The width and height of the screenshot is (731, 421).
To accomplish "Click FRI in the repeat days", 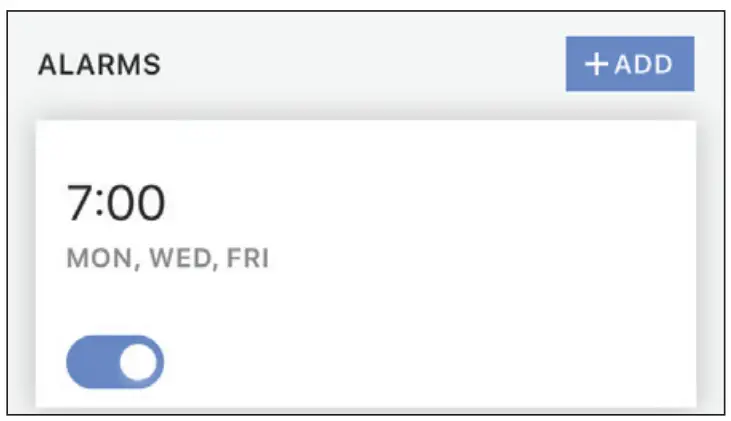I will coord(248,259).
